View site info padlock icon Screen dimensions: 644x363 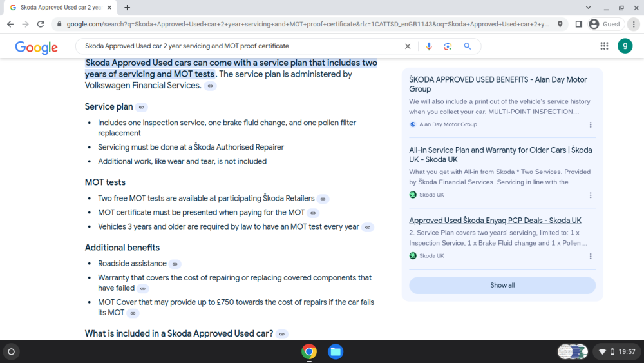59,25
